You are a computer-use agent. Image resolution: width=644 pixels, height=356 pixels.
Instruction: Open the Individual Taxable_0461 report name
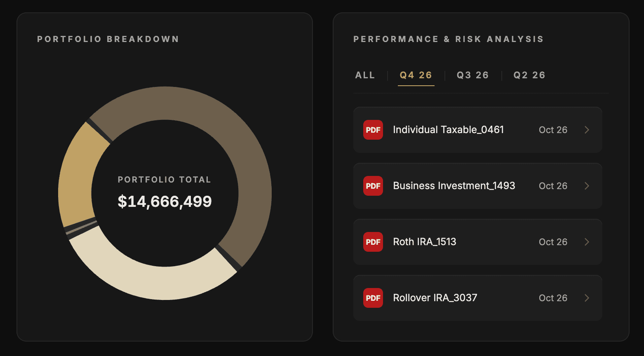[449, 130]
